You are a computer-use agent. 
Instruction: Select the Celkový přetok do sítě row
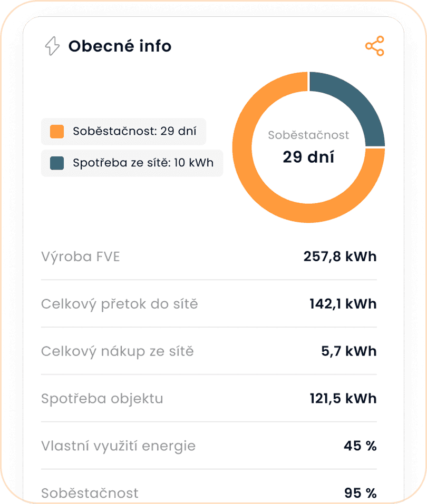(120, 304)
